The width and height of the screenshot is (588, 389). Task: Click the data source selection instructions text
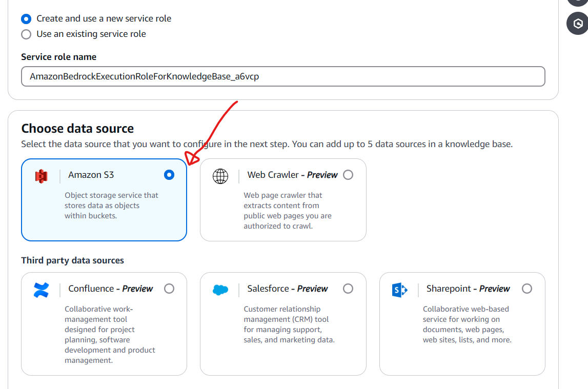267,145
